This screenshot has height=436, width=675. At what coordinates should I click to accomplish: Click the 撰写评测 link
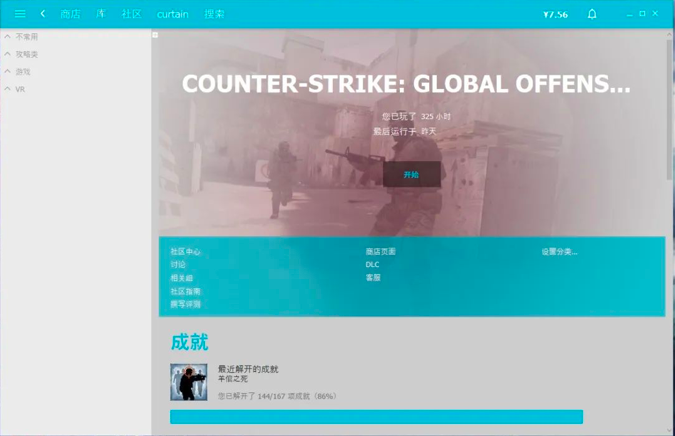click(186, 304)
